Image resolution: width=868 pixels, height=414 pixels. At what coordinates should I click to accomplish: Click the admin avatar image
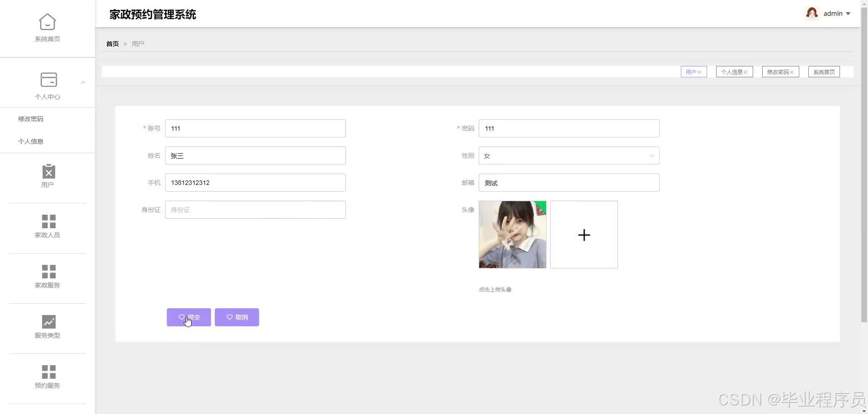click(812, 14)
